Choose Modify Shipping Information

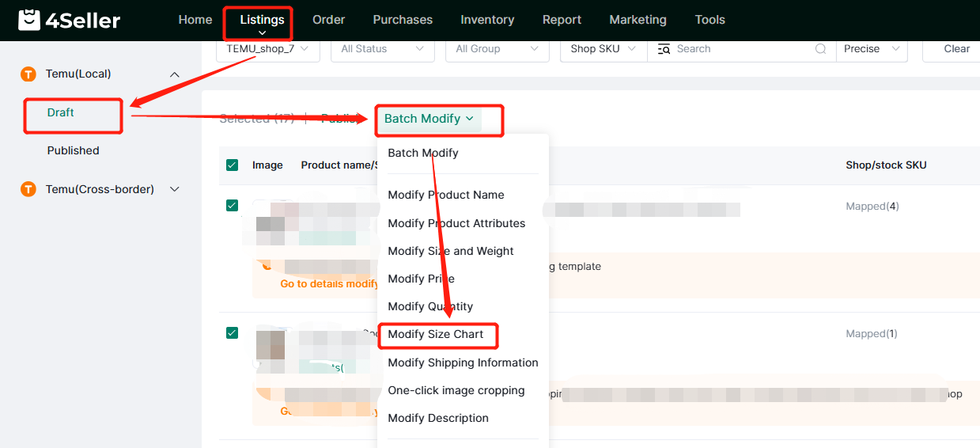[x=463, y=363]
